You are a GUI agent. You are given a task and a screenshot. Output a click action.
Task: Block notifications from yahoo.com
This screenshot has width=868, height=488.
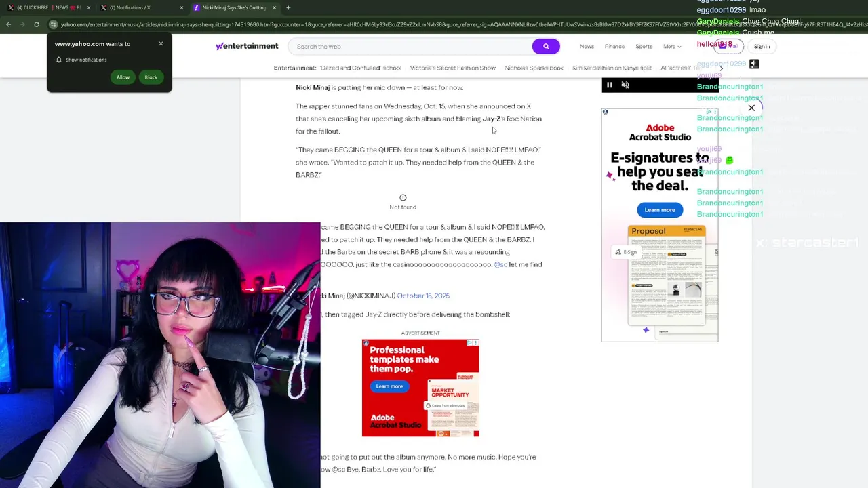click(x=151, y=77)
